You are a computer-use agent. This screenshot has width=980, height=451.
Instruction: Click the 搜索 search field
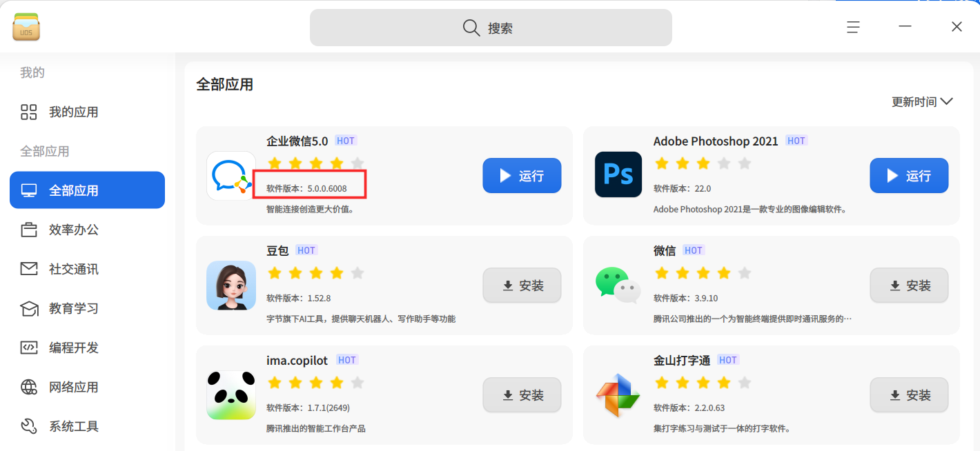[x=491, y=28]
